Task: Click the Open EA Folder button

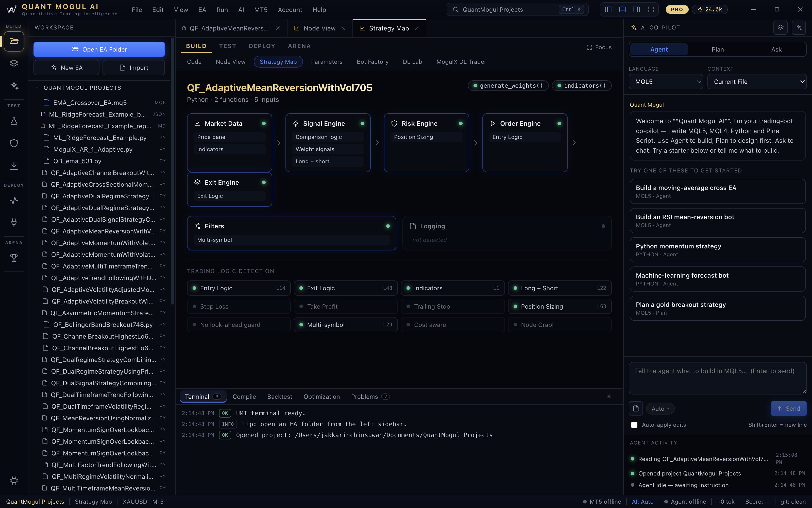Action: coord(99,49)
